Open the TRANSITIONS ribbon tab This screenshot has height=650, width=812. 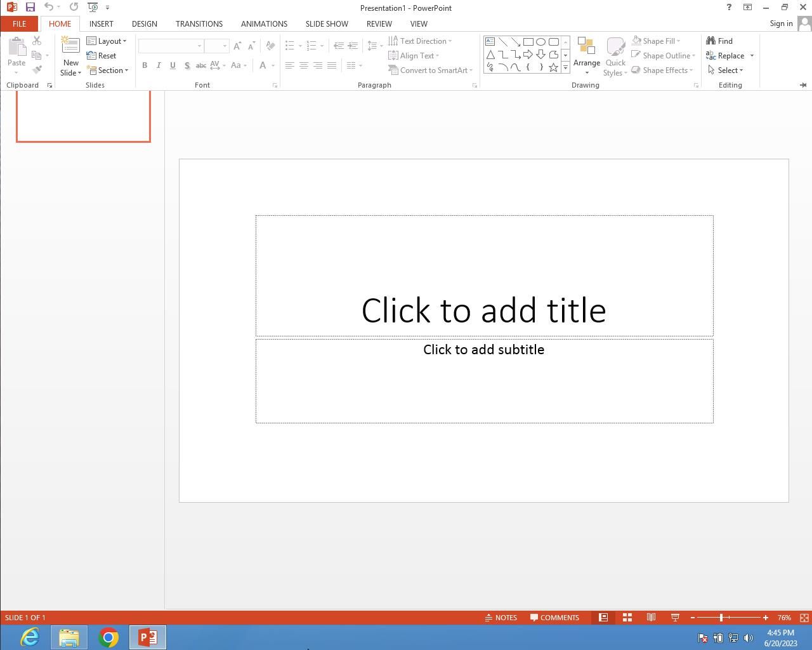[x=199, y=23]
